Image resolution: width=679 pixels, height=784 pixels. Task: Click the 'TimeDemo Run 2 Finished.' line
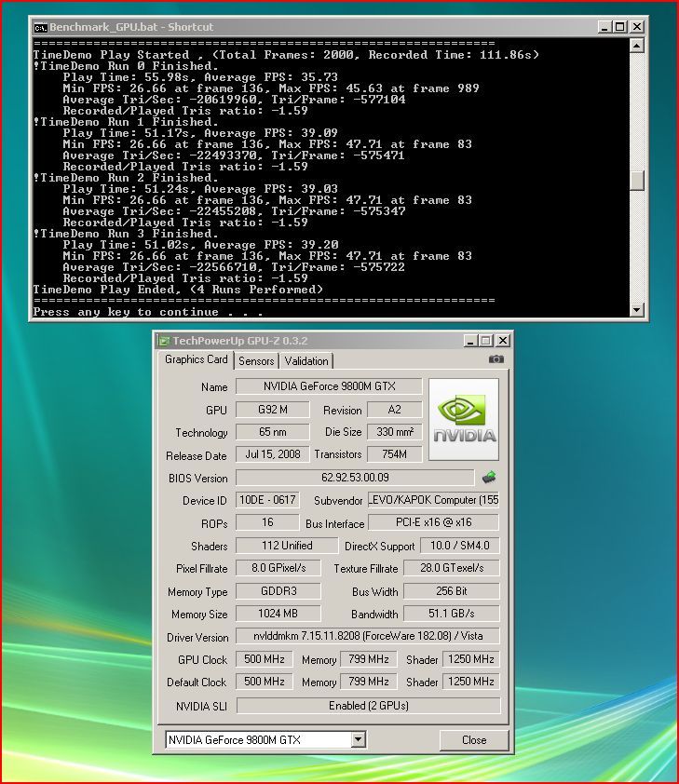coord(126,178)
